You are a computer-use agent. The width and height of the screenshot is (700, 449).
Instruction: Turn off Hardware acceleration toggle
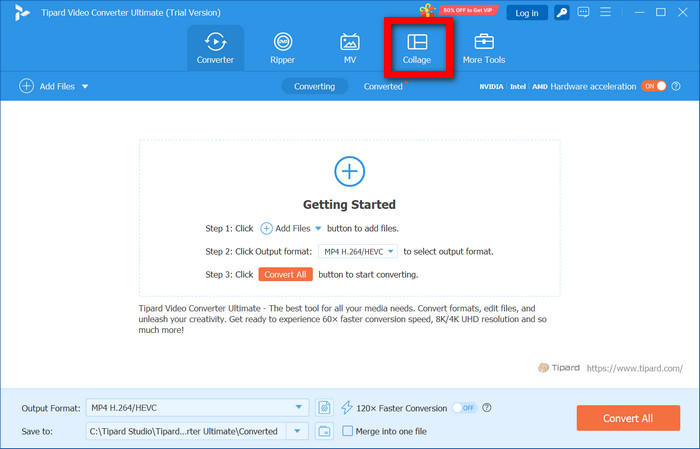[653, 86]
